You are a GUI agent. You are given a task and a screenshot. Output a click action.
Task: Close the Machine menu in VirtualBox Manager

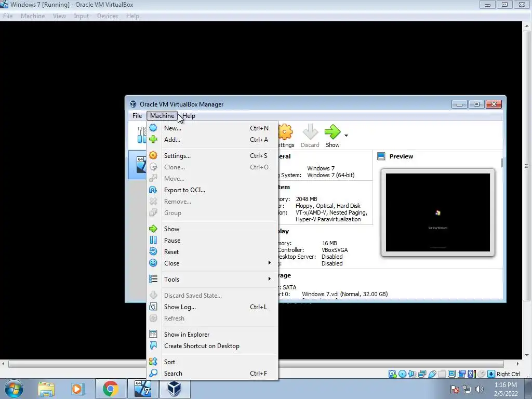tap(162, 116)
